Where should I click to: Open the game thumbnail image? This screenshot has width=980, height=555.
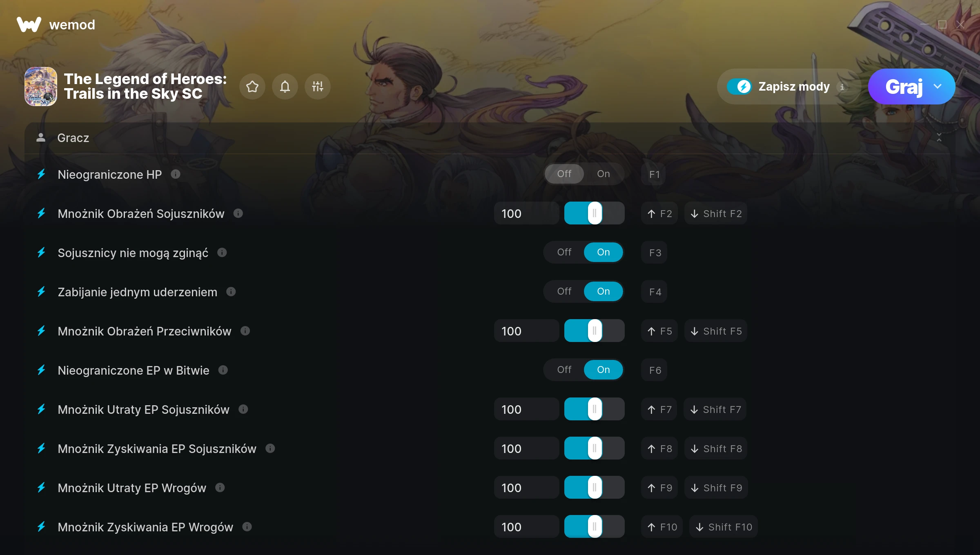(x=41, y=87)
